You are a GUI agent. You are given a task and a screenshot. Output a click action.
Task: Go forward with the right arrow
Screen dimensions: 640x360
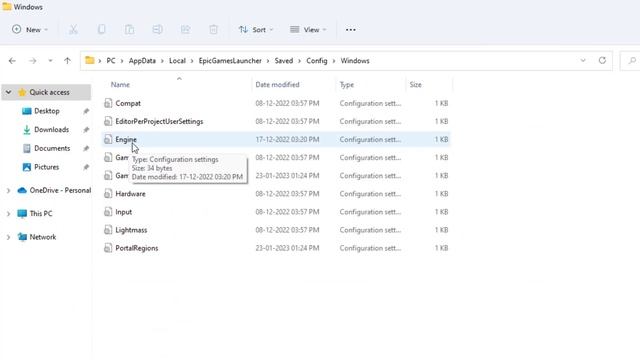click(x=32, y=61)
